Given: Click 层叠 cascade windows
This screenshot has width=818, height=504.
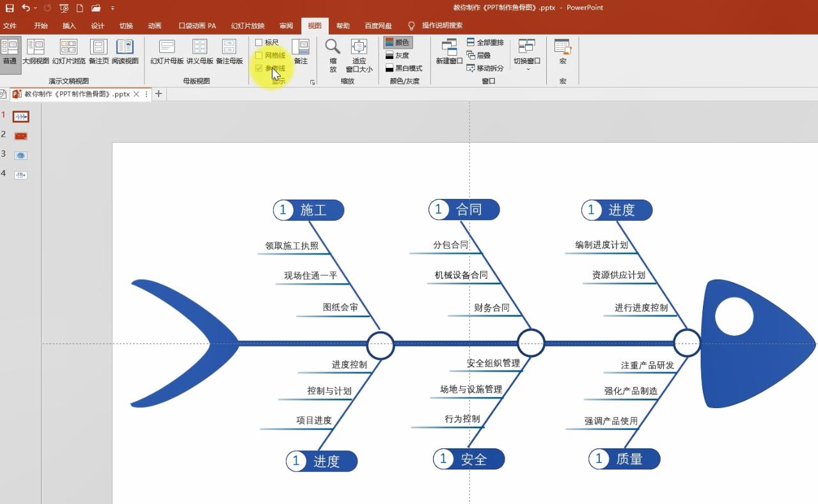Looking at the screenshot, I should (x=478, y=56).
